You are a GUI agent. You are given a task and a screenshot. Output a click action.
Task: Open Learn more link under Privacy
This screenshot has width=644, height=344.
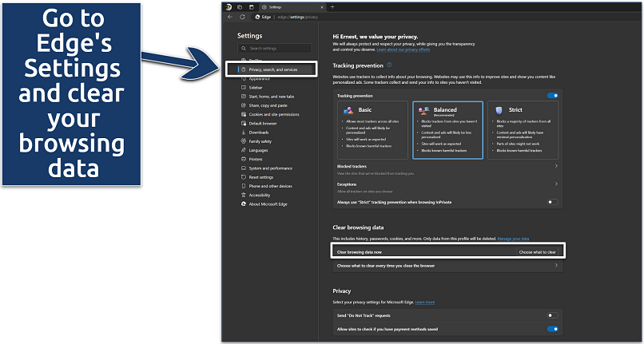point(425,302)
